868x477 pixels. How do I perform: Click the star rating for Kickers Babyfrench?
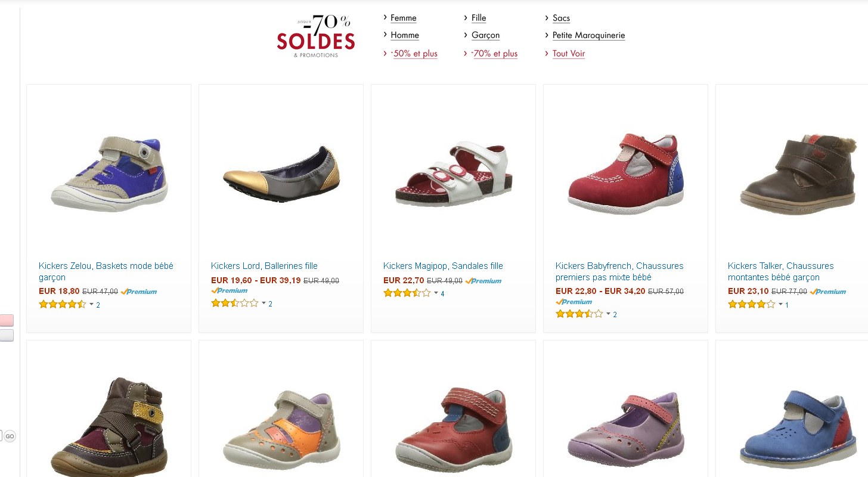579,314
